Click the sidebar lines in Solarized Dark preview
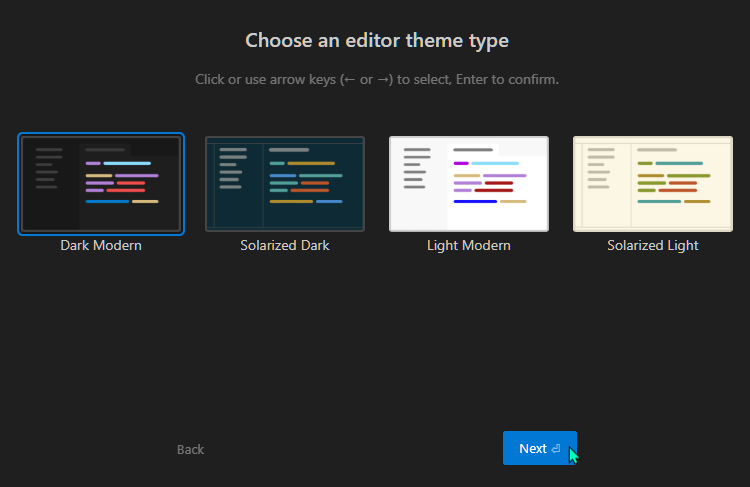The image size is (750, 487). 232,168
